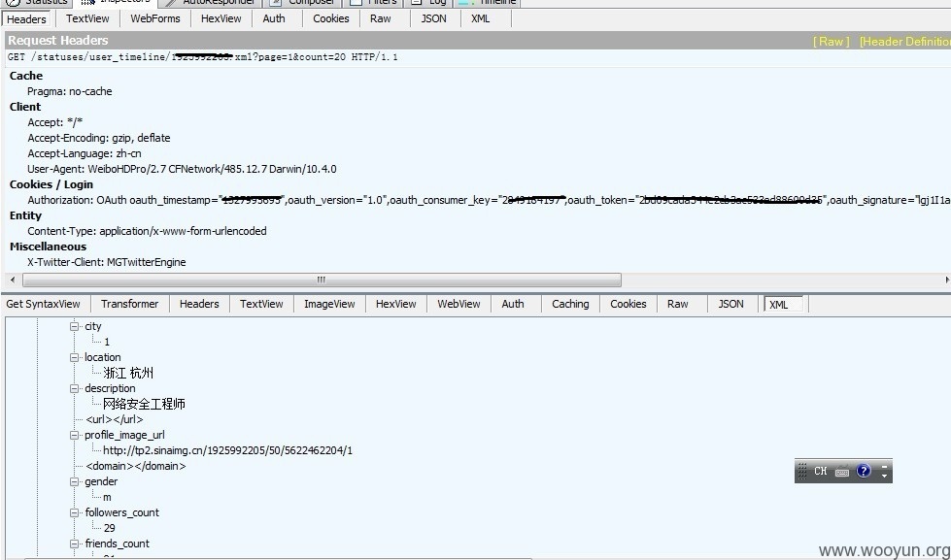Collapse the followers_count node
The height and width of the screenshot is (560, 951).
tap(75, 512)
